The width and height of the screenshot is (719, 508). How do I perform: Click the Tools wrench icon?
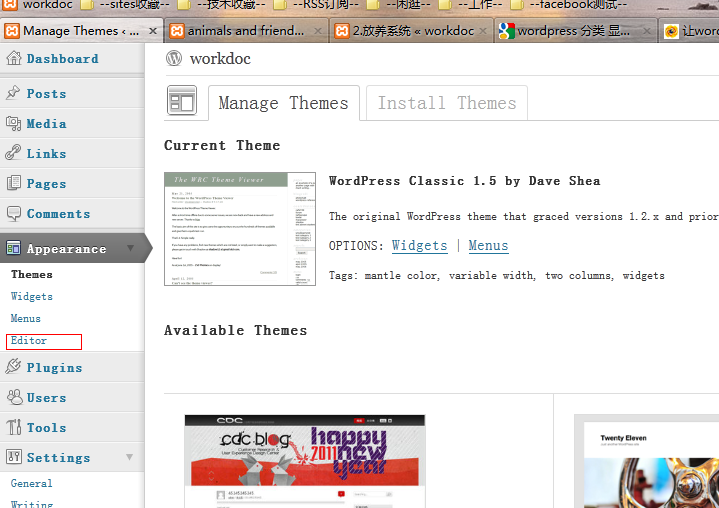tap(13, 427)
